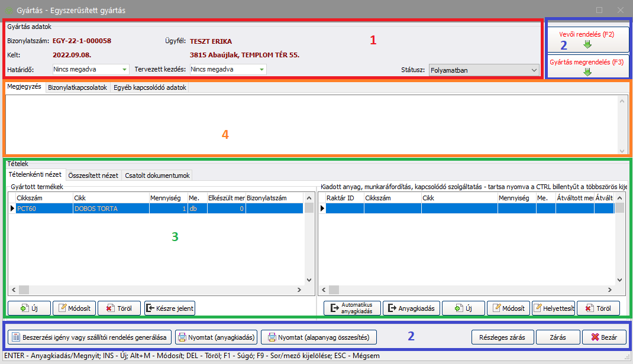Open Vevői rendelés (F2) button
The height and width of the screenshot is (364, 633).
coord(586,39)
